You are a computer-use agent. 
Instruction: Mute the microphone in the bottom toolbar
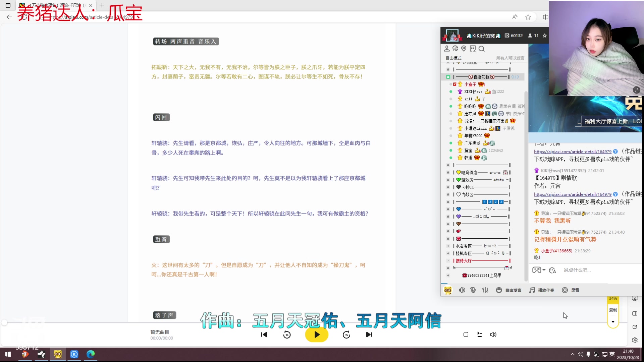[473, 290]
